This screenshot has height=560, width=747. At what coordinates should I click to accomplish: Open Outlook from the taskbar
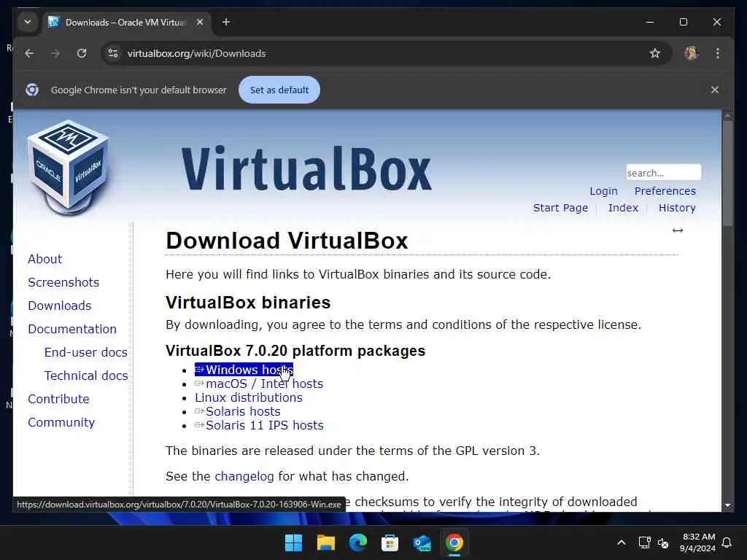pos(422,542)
